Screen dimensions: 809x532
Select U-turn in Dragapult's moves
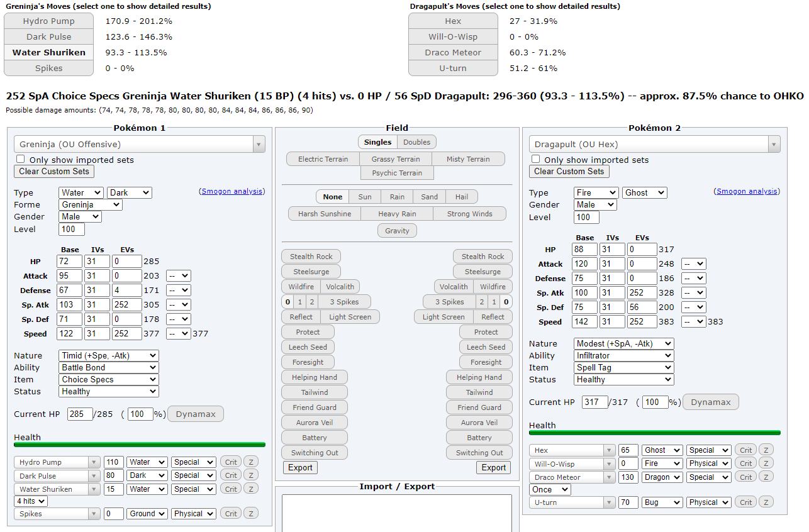(x=453, y=68)
